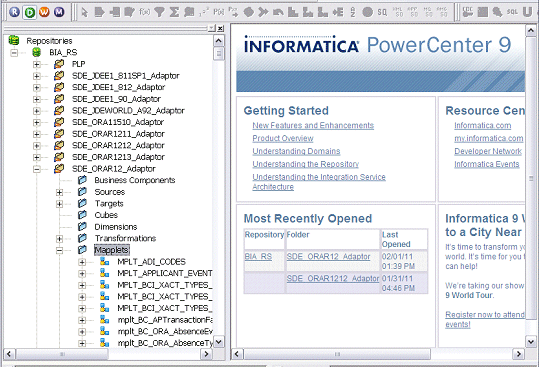Image resolution: width=539 pixels, height=367 pixels.
Task: Expand the PLP folder
Action: tap(37, 64)
